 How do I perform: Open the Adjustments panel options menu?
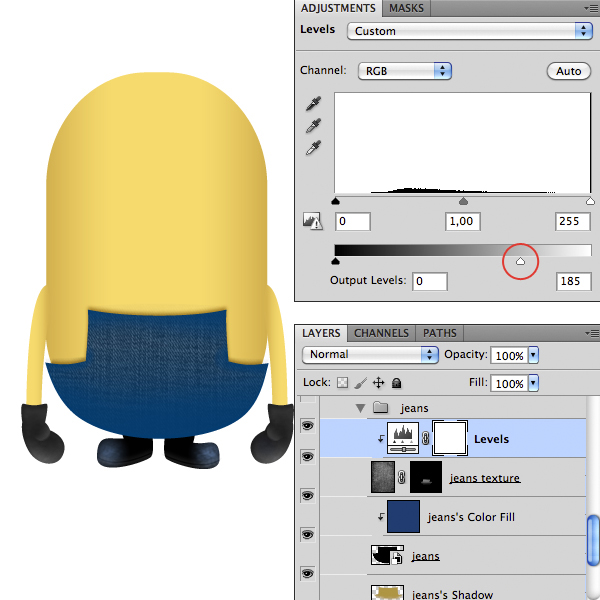point(591,8)
